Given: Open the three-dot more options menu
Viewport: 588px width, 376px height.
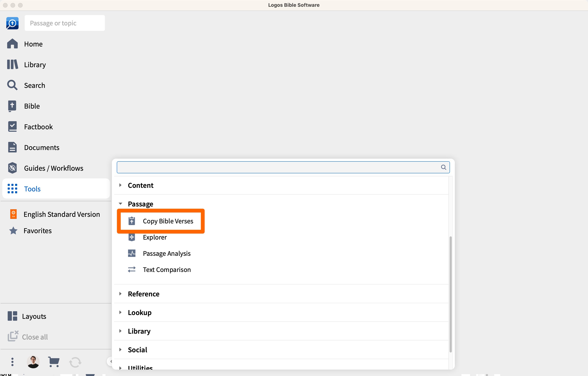Looking at the screenshot, I should 12,362.
